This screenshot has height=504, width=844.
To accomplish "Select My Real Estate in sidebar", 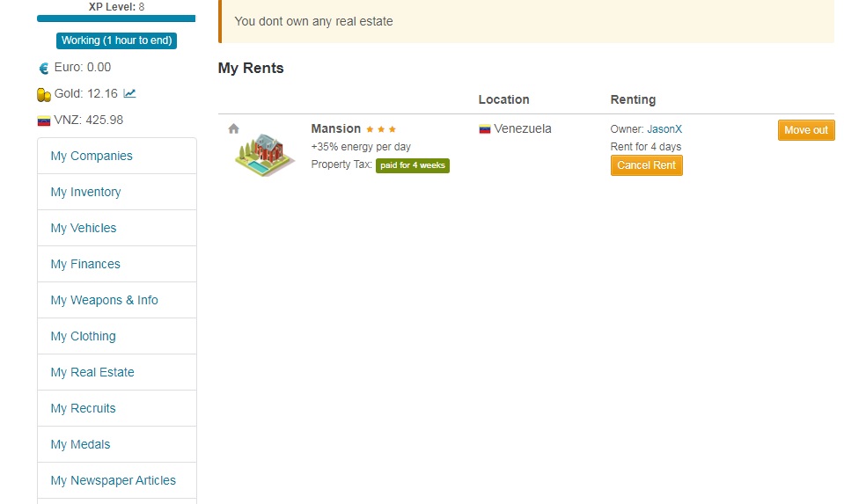I will (x=92, y=372).
